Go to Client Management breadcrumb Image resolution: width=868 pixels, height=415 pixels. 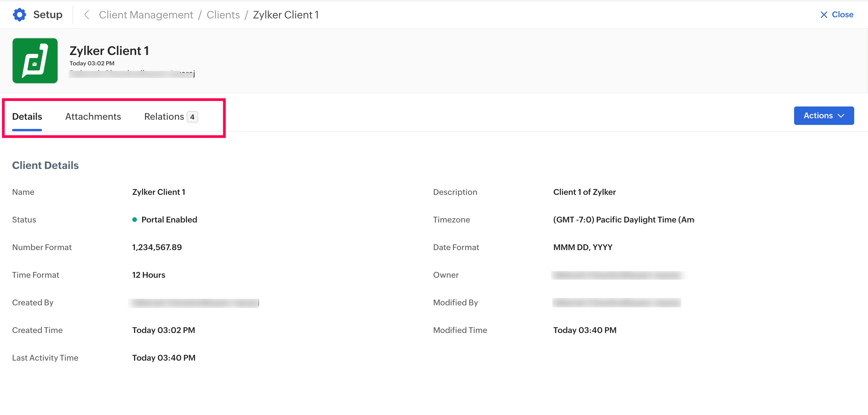pyautogui.click(x=146, y=14)
